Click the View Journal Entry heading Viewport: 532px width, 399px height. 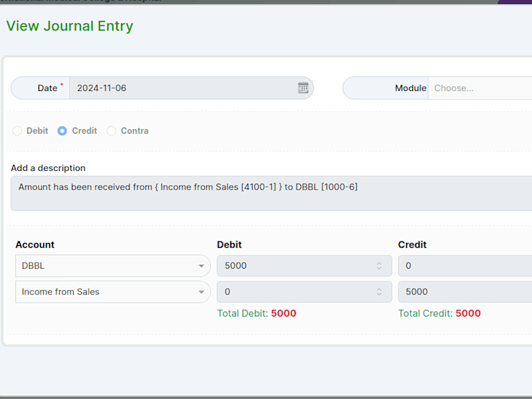pyautogui.click(x=70, y=26)
